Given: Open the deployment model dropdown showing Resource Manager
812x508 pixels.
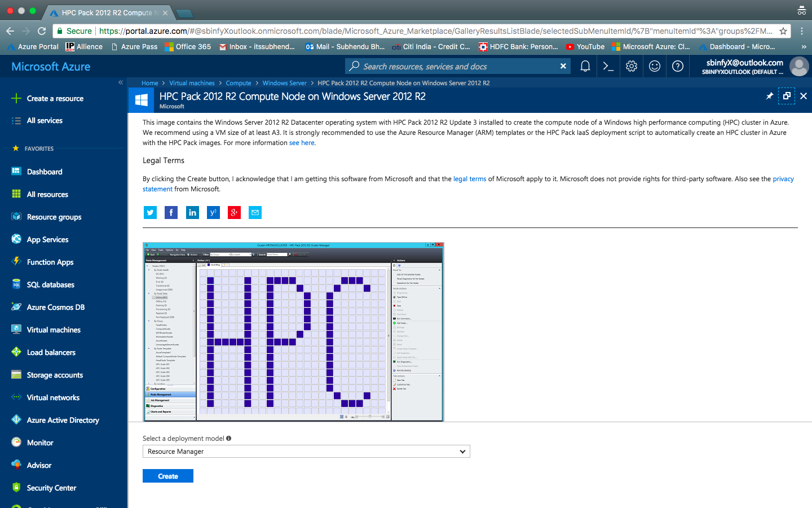Looking at the screenshot, I should pos(306,451).
